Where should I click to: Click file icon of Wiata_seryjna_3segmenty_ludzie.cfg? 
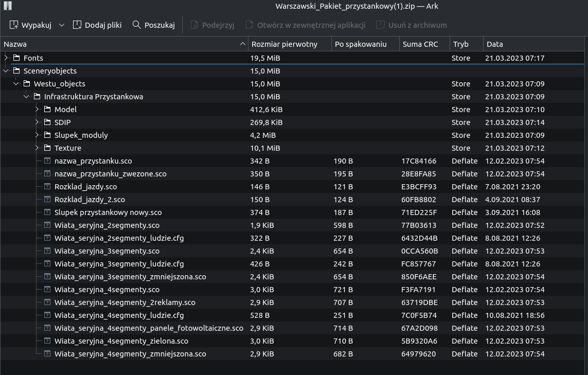point(47,263)
